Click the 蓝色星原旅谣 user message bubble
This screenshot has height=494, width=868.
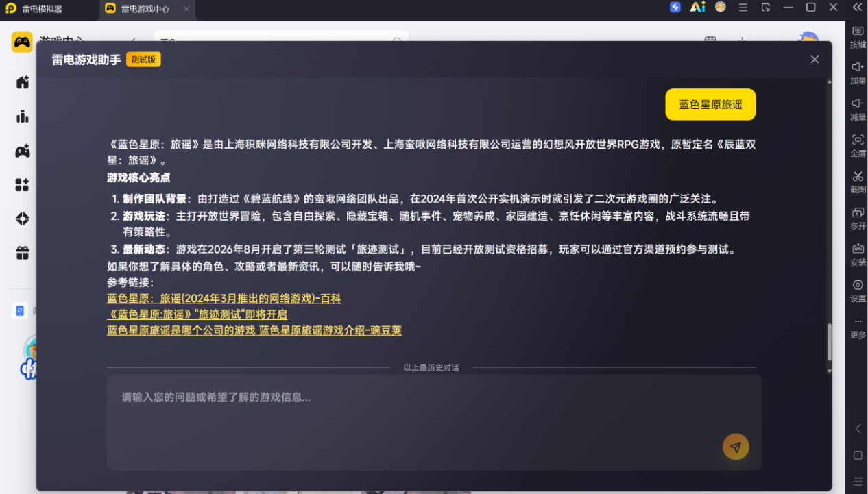(x=710, y=105)
